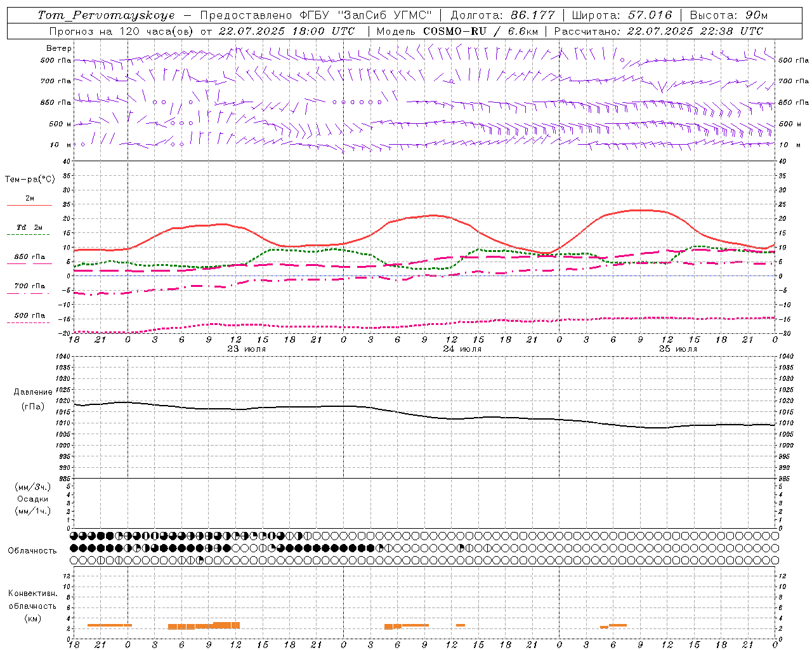Click the '(км)' convective height unit label
This screenshot has height=650, width=812.
(32, 618)
